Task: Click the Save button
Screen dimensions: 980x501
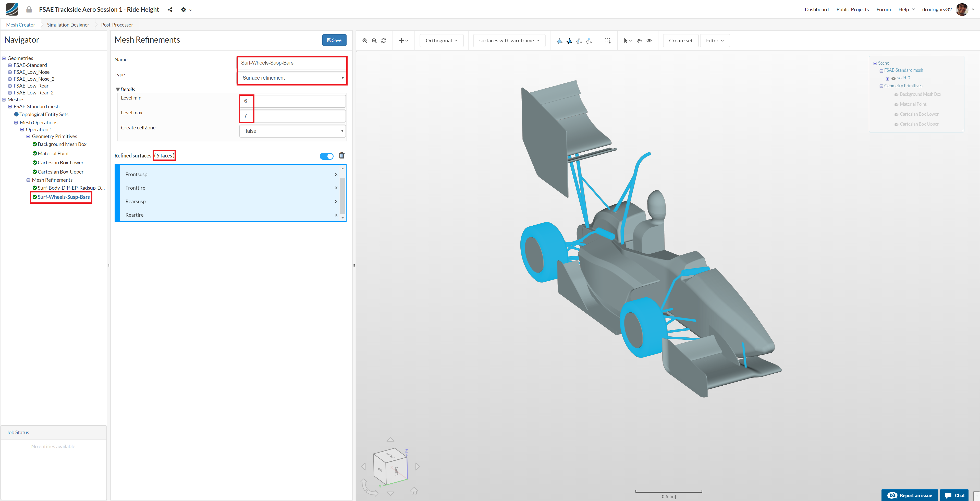Action: [334, 40]
